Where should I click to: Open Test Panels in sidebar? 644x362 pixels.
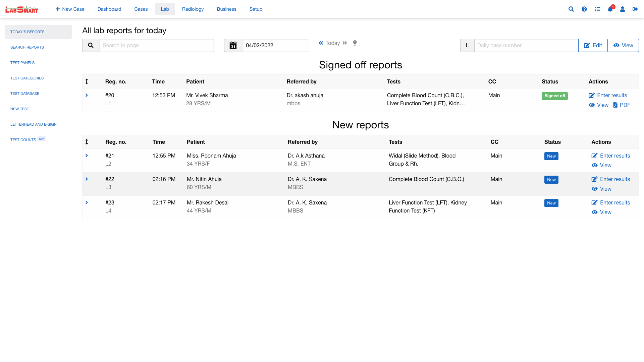[38, 63]
